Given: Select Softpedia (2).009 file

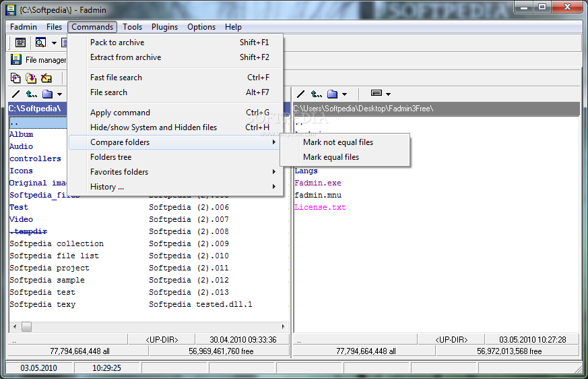Looking at the screenshot, I should (x=189, y=243).
